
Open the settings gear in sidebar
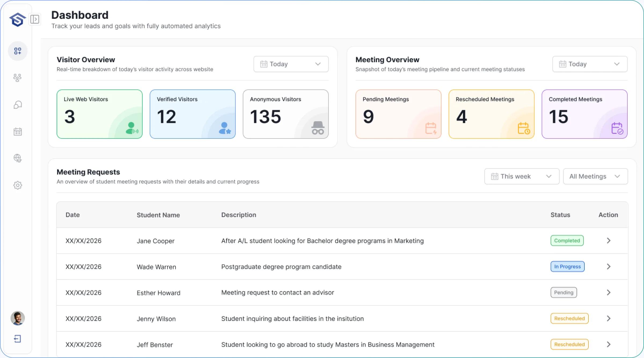(x=18, y=185)
